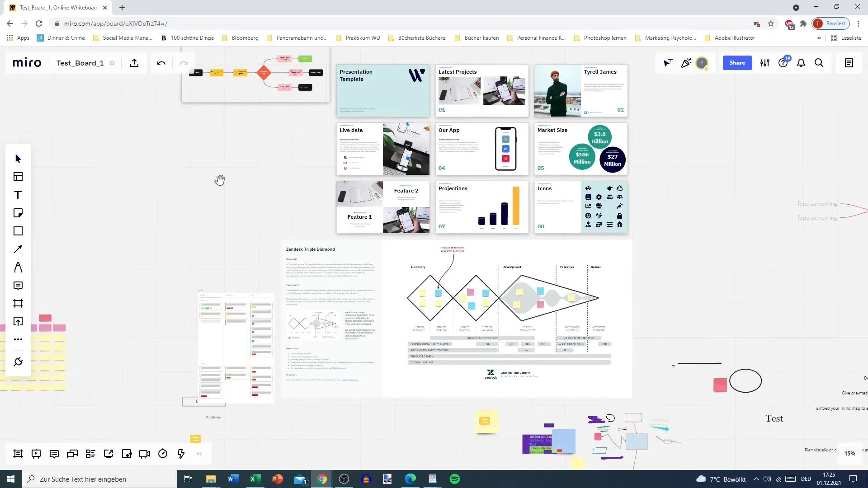Open the Photoshop lernen bookmark folder
This screenshot has width=868, height=488.
tap(600, 38)
